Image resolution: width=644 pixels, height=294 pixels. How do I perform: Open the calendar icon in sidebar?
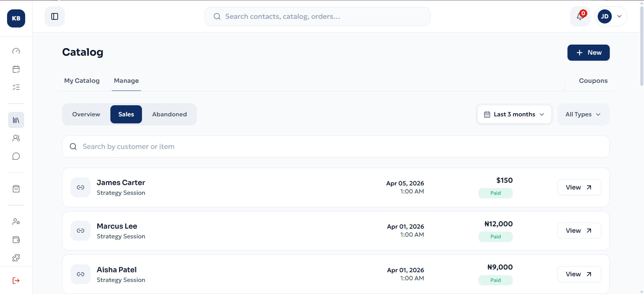(x=16, y=69)
